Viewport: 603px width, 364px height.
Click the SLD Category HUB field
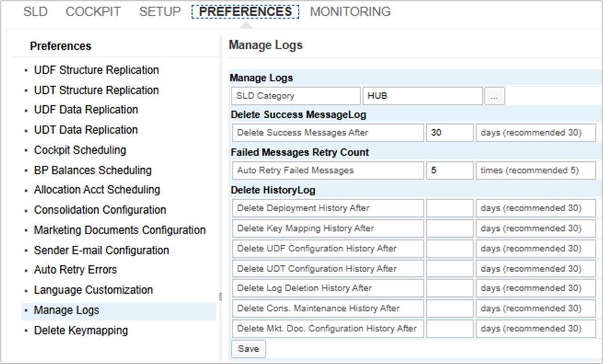coord(423,96)
